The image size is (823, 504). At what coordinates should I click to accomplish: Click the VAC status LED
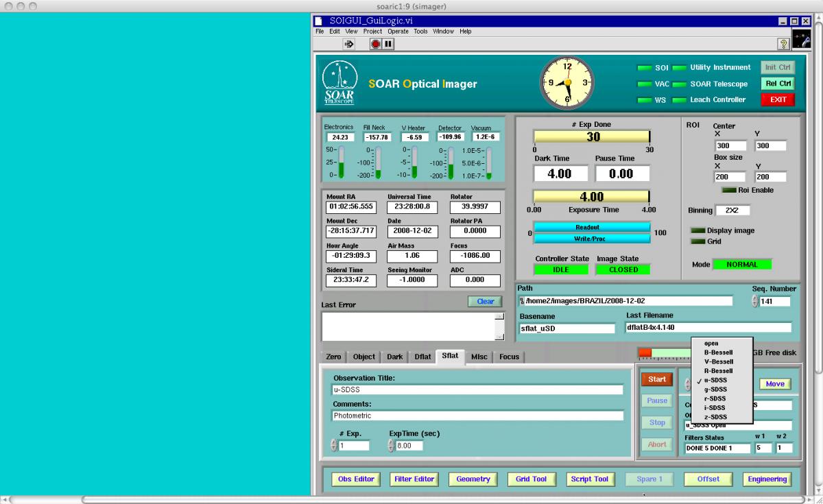644,84
